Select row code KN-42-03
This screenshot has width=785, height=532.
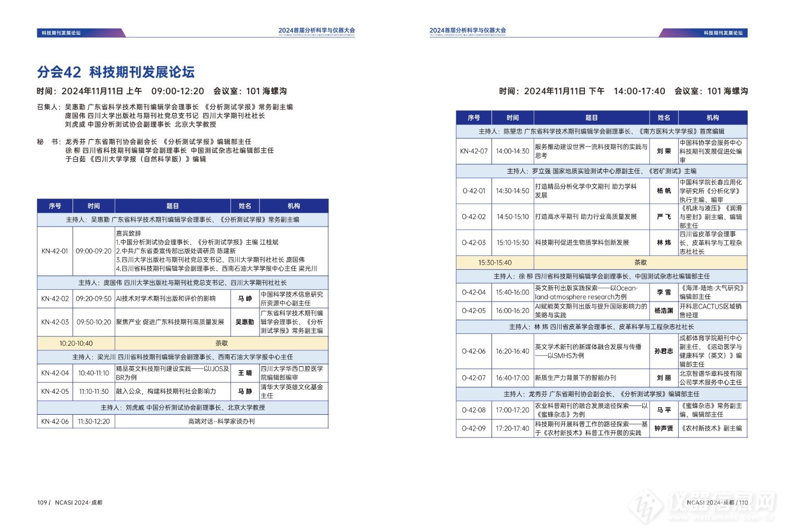55,322
